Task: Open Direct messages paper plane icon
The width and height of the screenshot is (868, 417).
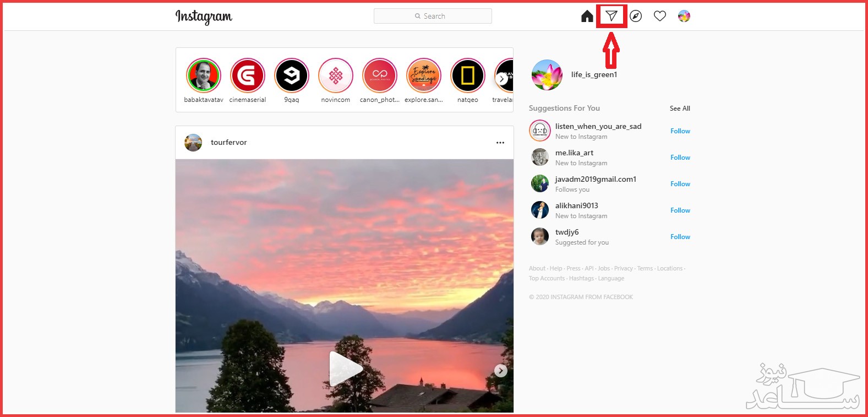Action: click(x=611, y=16)
